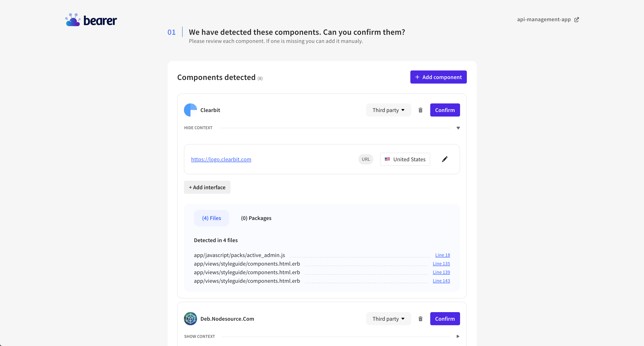
Task: Click the + Add interface button
Action: [x=207, y=187]
